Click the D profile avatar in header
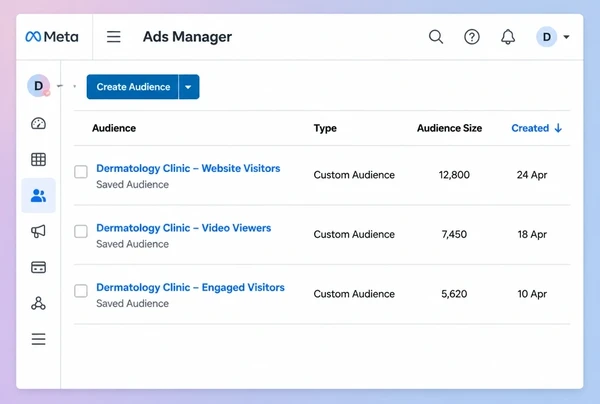Viewport: 600px width, 404px height. (x=546, y=37)
